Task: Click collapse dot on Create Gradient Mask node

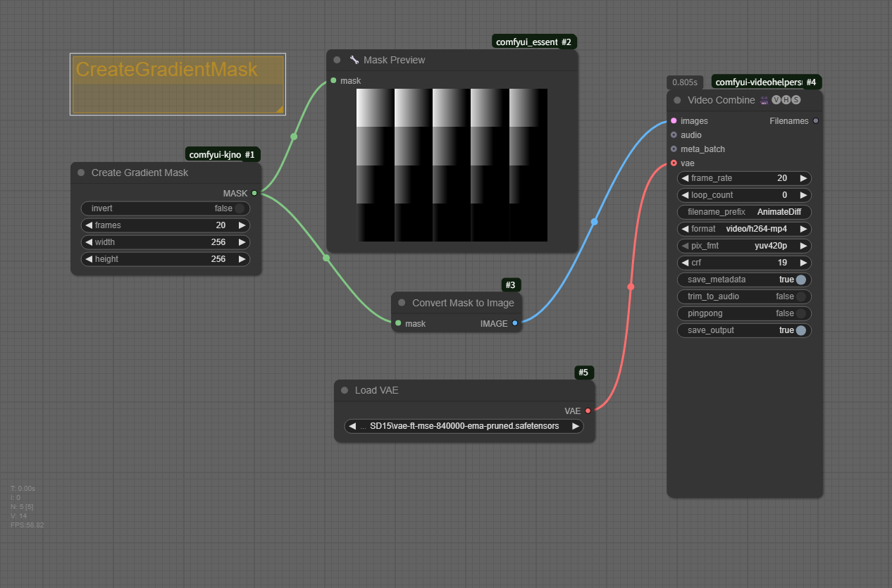Action: (81, 173)
